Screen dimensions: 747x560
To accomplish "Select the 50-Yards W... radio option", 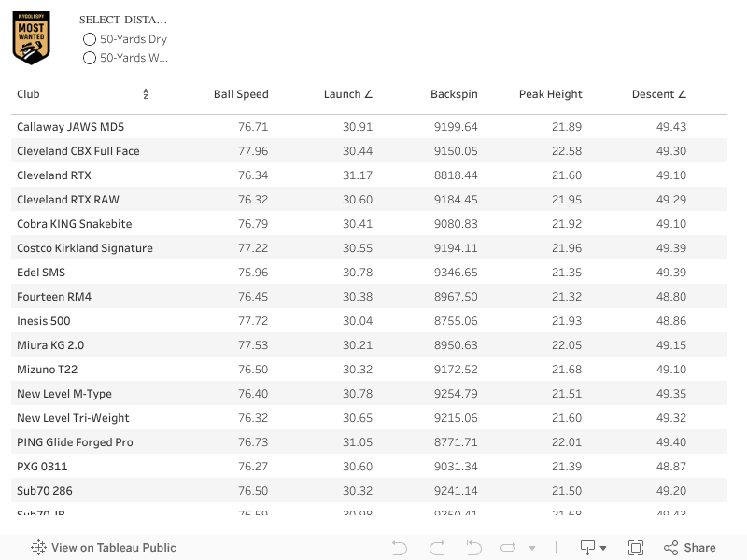I will [x=89, y=58].
